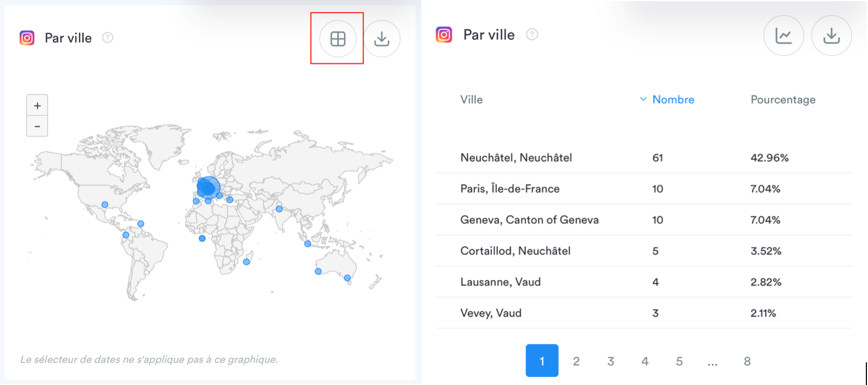This screenshot has width=868, height=385.
Task: Sort table by Pourcentage column
Action: pos(783,99)
